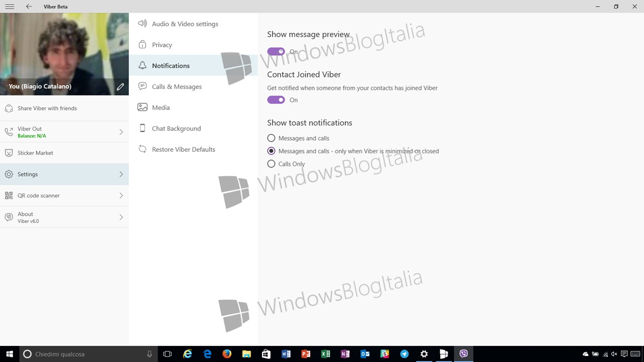Edit profile with the pencil icon
The height and width of the screenshot is (362, 644).
pos(120,86)
